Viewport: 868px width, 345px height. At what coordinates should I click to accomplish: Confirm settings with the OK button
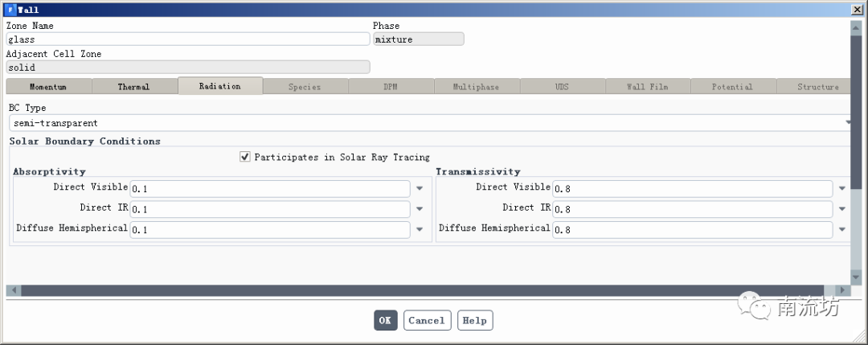click(x=385, y=320)
